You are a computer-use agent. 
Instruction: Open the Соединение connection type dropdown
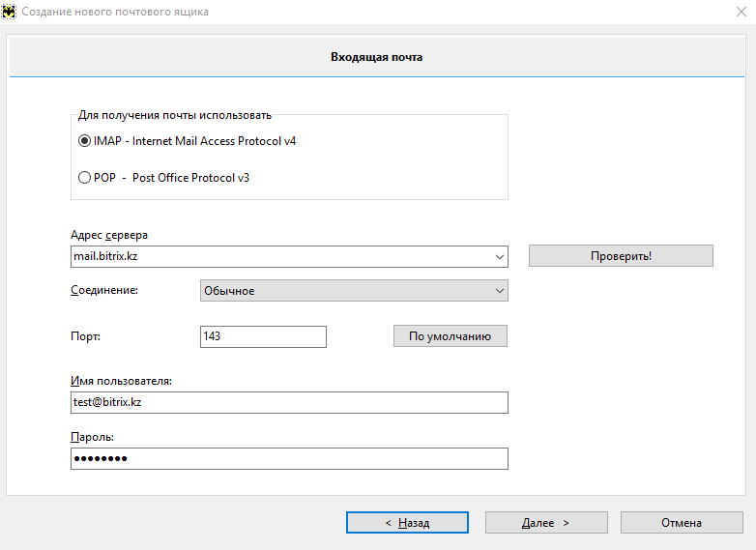pyautogui.click(x=355, y=291)
